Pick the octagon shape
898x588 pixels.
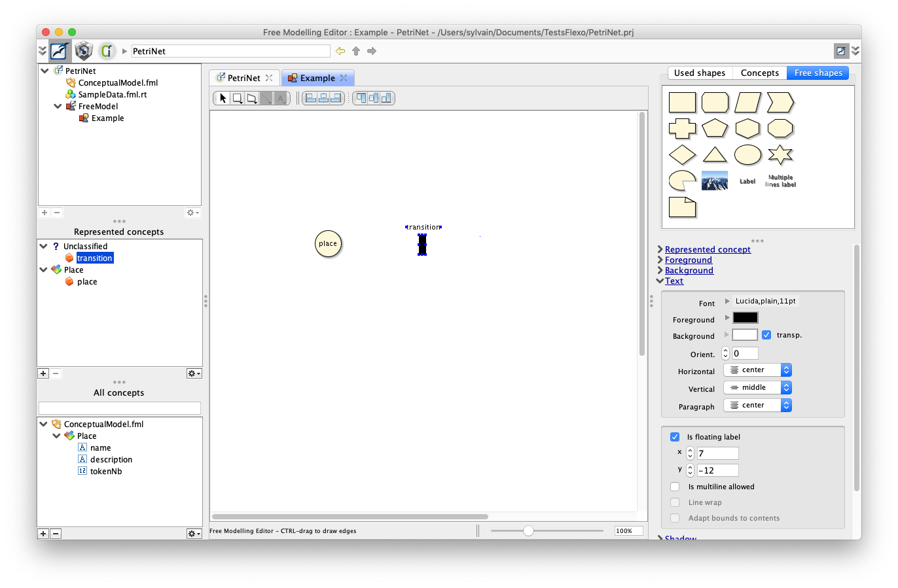pos(780,129)
